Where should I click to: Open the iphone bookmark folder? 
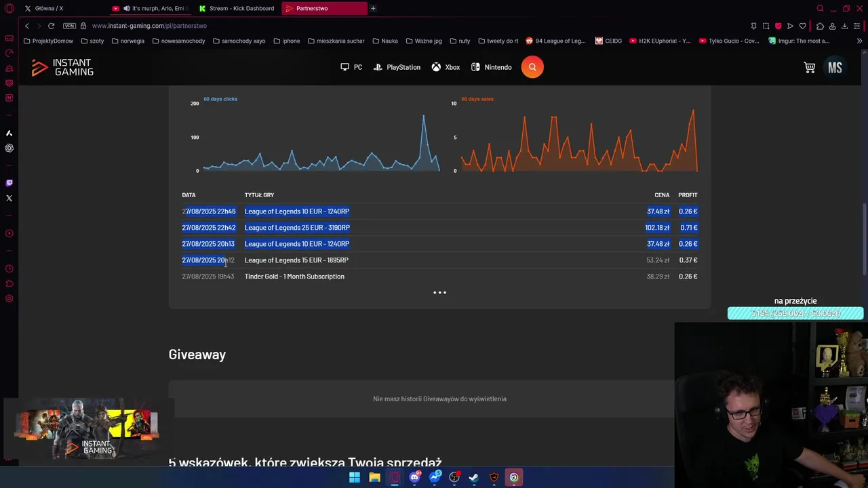(286, 41)
